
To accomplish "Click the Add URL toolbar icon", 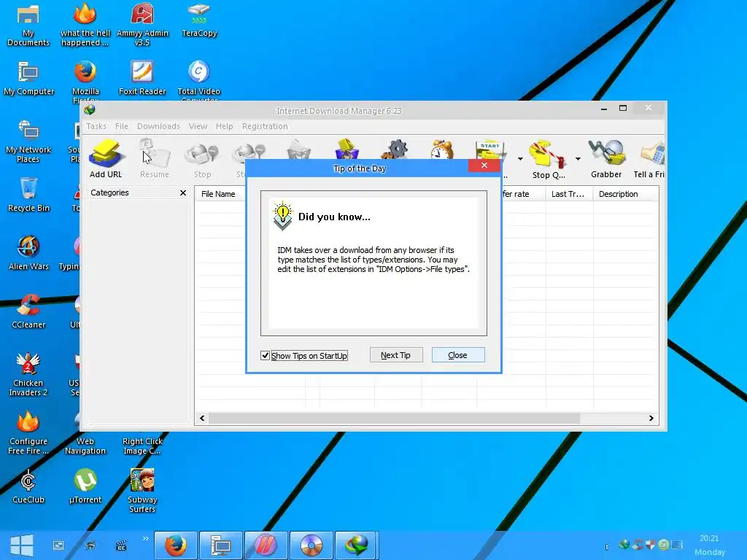I will pyautogui.click(x=106, y=158).
